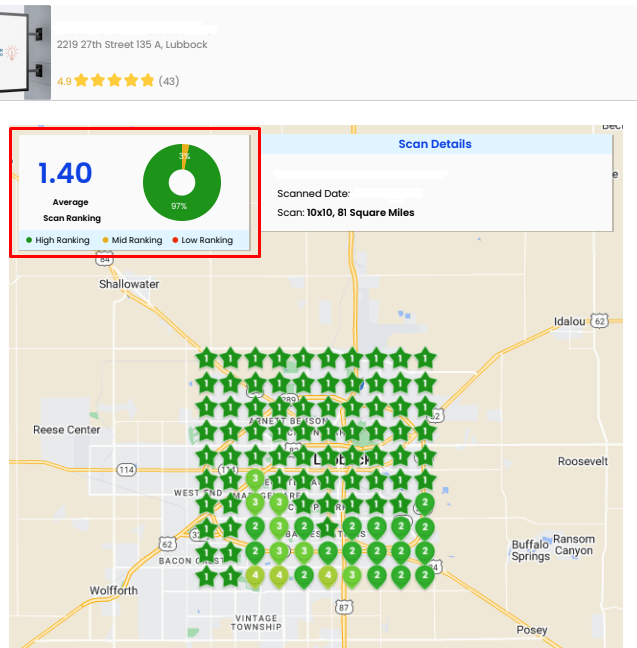Click the 4.9 rating value

pos(64,81)
